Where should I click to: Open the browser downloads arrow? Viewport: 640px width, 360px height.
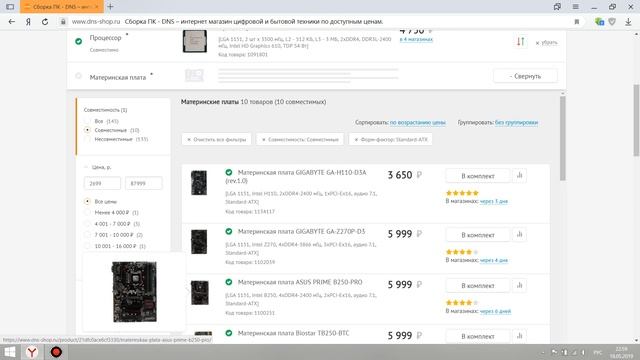pos(628,22)
